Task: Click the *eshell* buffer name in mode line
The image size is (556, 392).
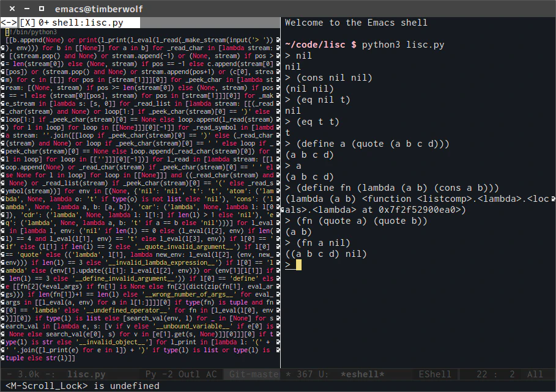Action: tap(362, 374)
